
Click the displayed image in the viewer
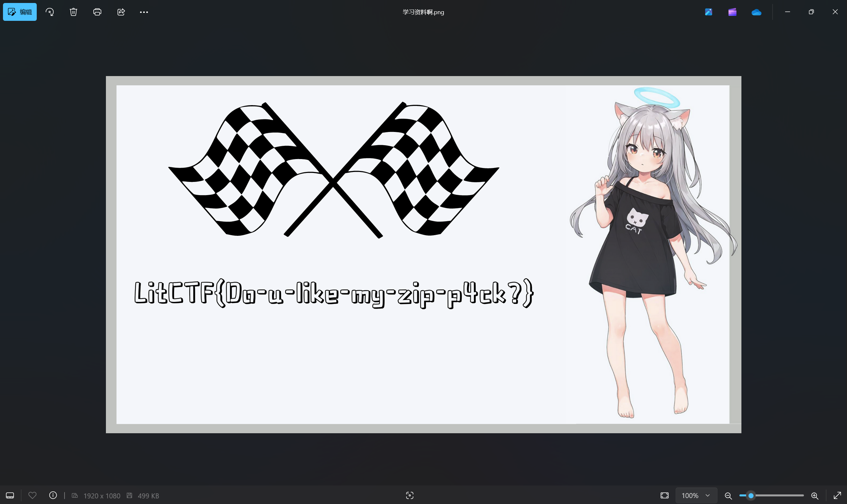[x=424, y=254]
